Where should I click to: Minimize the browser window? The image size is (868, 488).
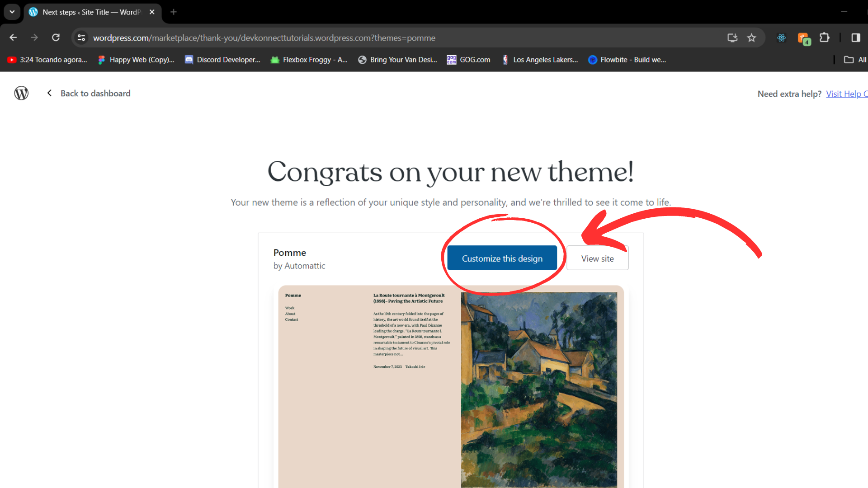coord(844,12)
